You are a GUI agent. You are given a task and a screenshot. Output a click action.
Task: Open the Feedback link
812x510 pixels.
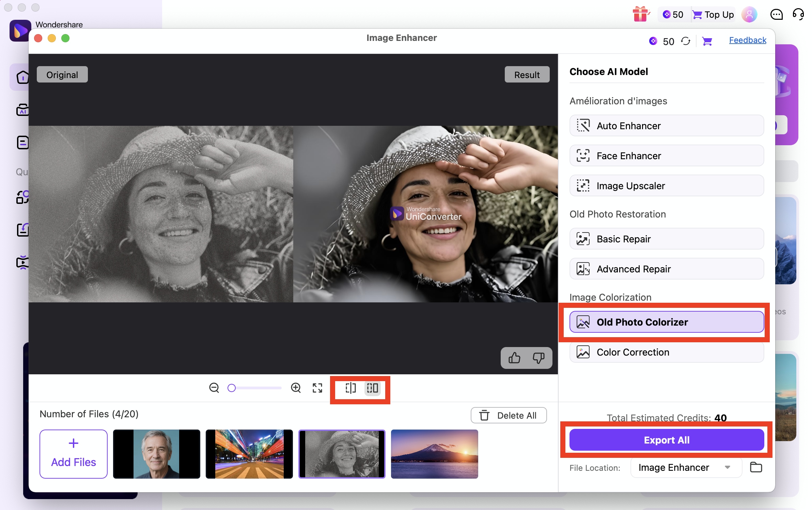pyautogui.click(x=747, y=40)
